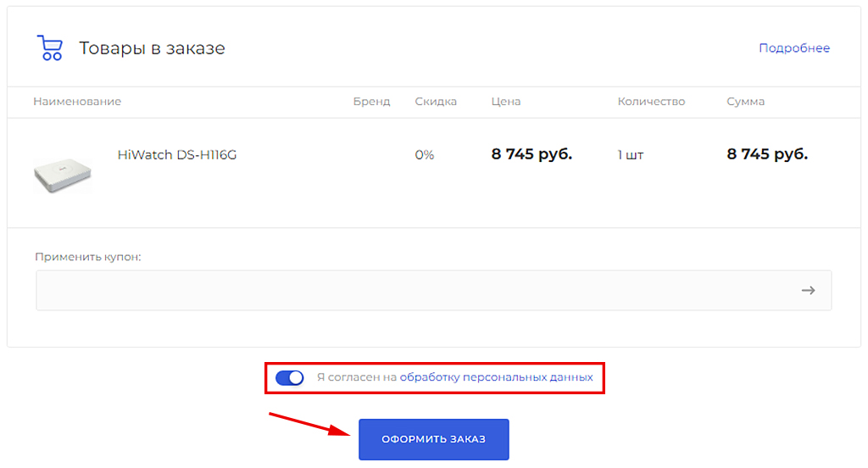Click the 1 шт quantity value
Screen dimensions: 868x468
click(631, 155)
